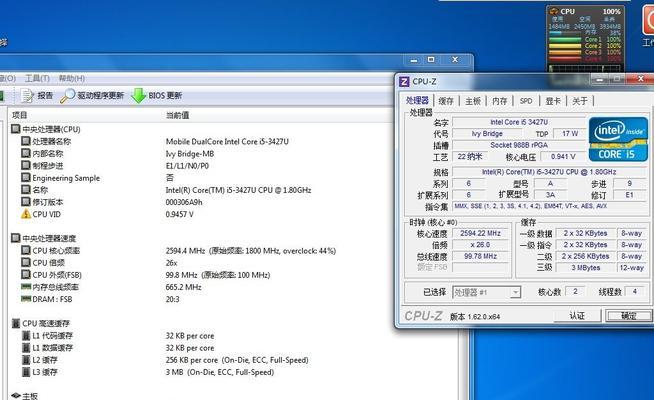Select the value 665.2 MHz
Viewport: 654px width, 400px height.
184,287
